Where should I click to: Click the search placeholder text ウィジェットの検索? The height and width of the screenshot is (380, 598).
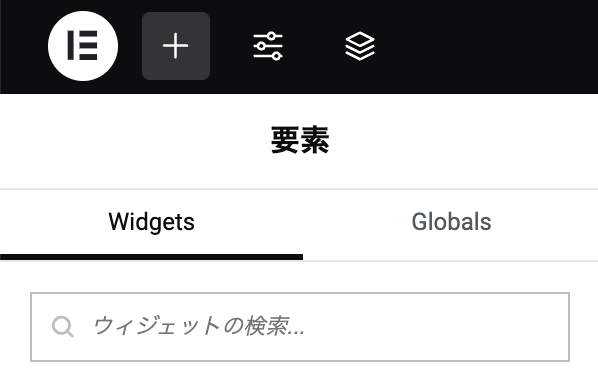pos(198,327)
